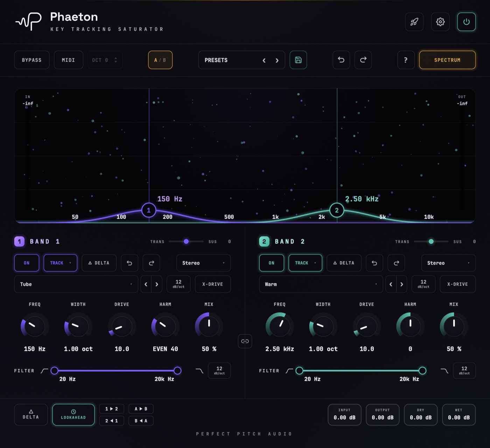
Task: Turn Band 1 ON button off
Action: click(27, 263)
